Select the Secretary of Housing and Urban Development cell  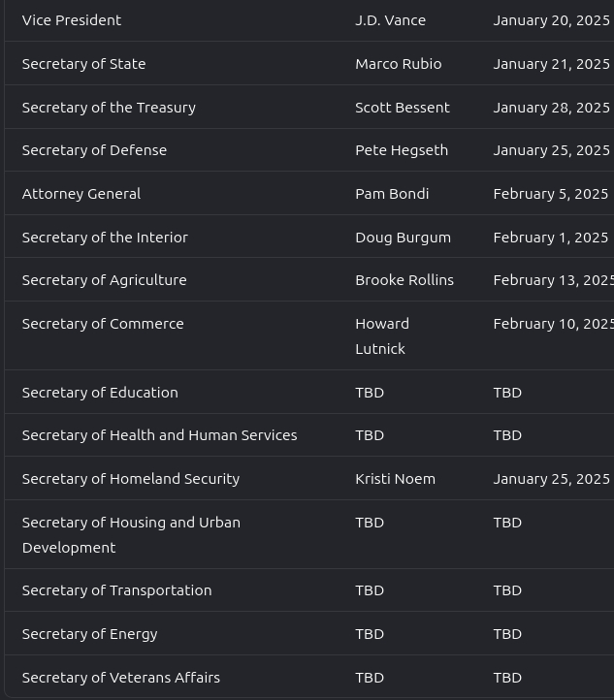(x=131, y=534)
